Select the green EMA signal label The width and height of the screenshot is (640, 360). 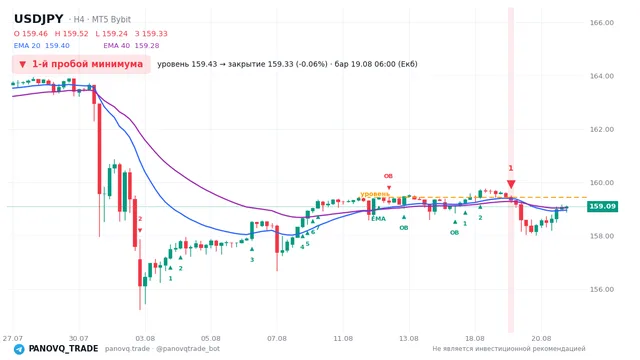[378, 219]
